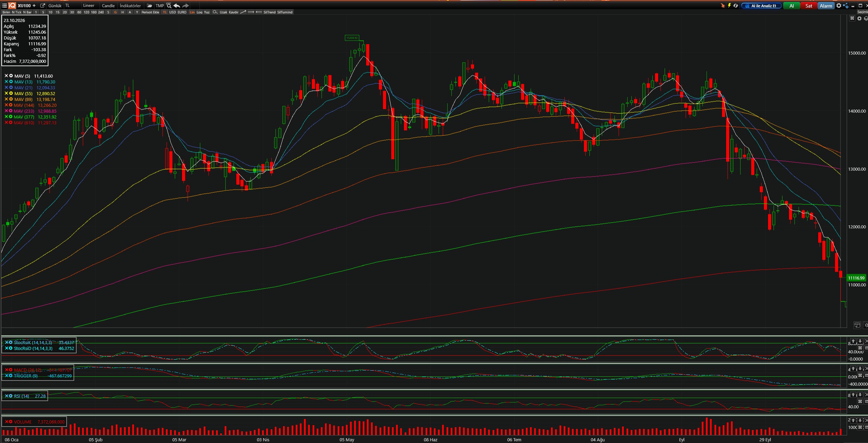Toggle visibility of RSI (14)
This screenshot has width=868, height=443.
pos(11,396)
